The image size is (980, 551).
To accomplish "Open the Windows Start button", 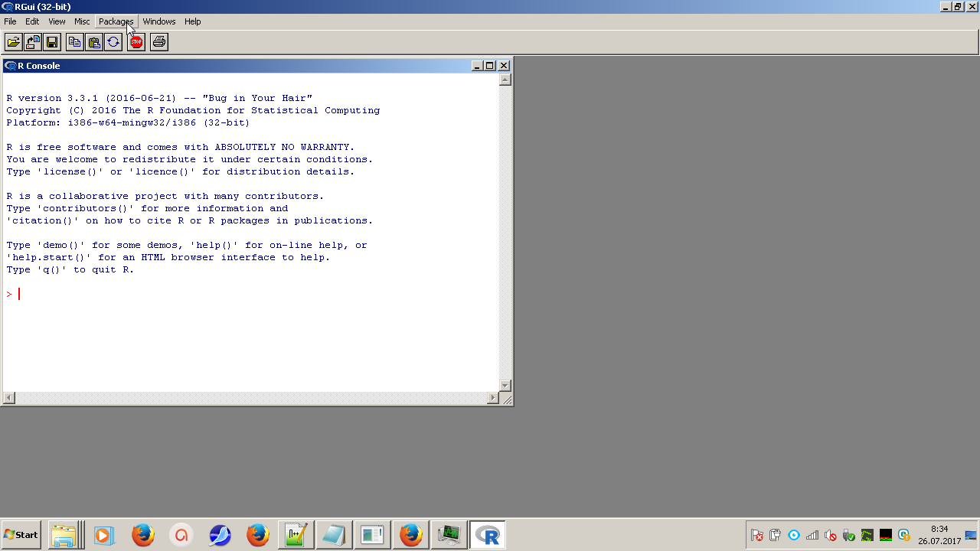I will tap(21, 535).
